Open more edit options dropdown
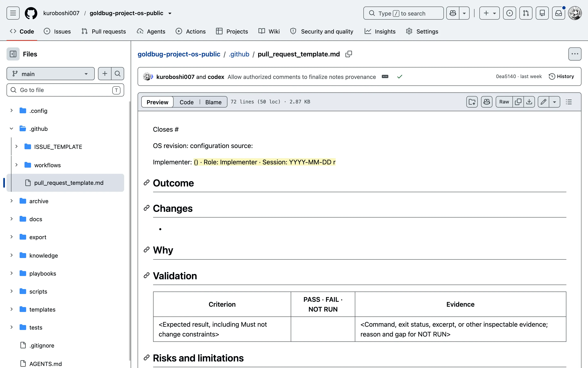Viewport: 588px width, 368px height. coord(555,102)
